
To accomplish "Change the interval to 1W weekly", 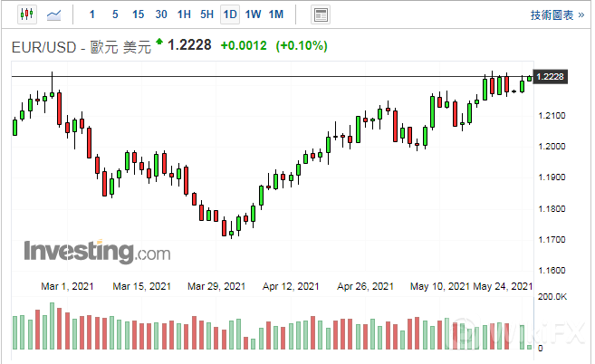I will [253, 14].
